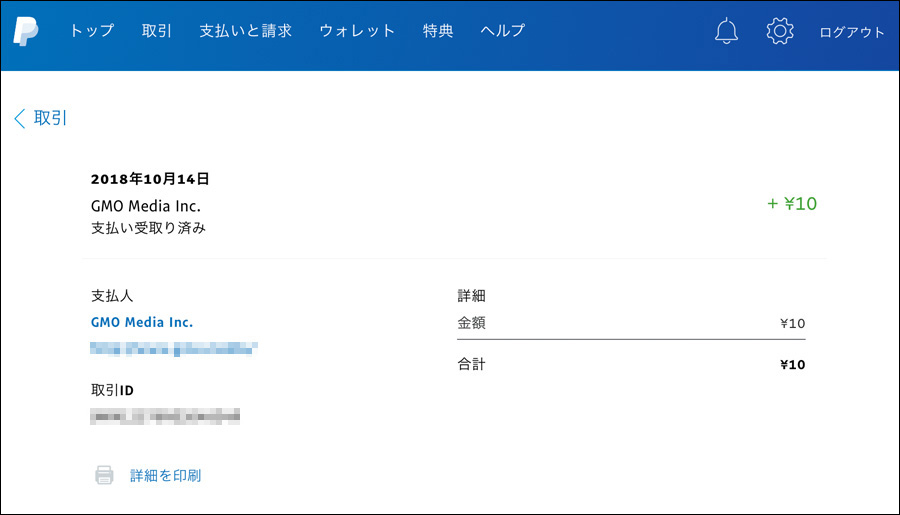Open the ウォレット tab

(x=357, y=31)
